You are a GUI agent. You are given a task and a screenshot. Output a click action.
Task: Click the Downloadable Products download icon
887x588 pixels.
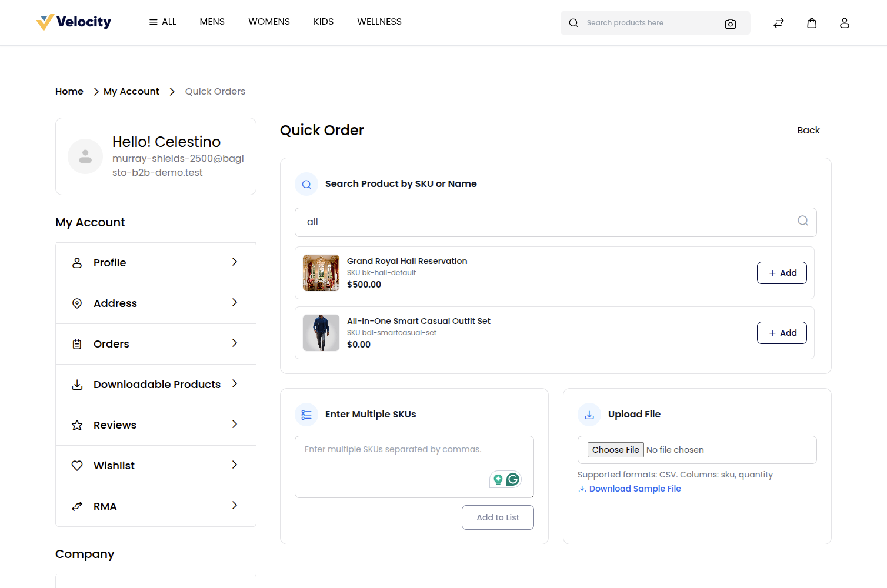click(x=77, y=385)
